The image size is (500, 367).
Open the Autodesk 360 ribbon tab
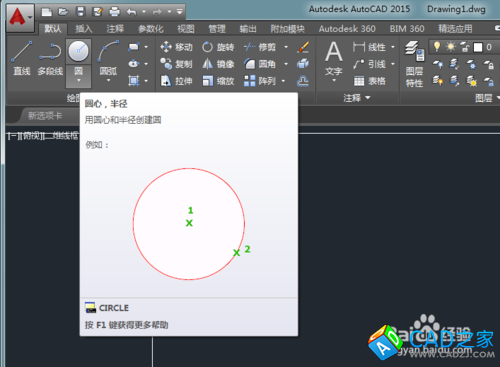[347, 29]
